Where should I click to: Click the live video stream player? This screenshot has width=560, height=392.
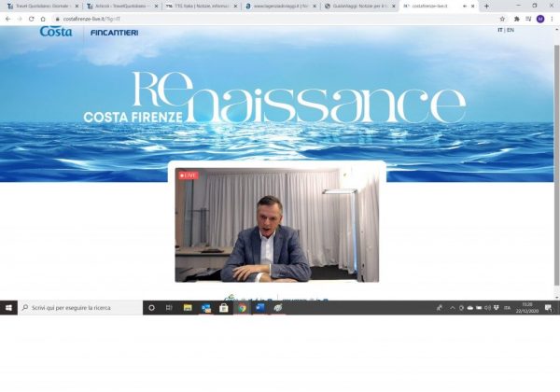[277, 225]
